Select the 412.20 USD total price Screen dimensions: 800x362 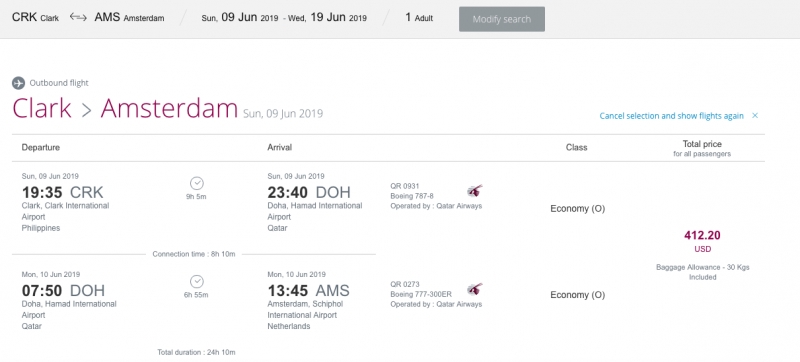pyautogui.click(x=703, y=241)
